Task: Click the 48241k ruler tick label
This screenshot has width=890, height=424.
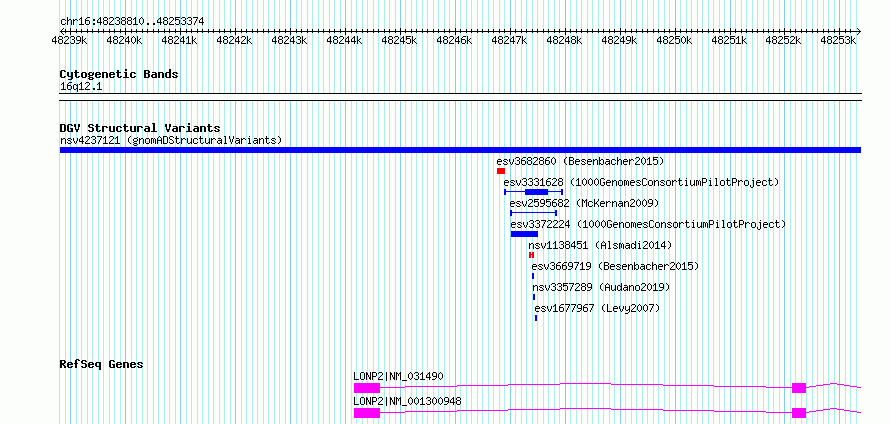Action: [179, 40]
